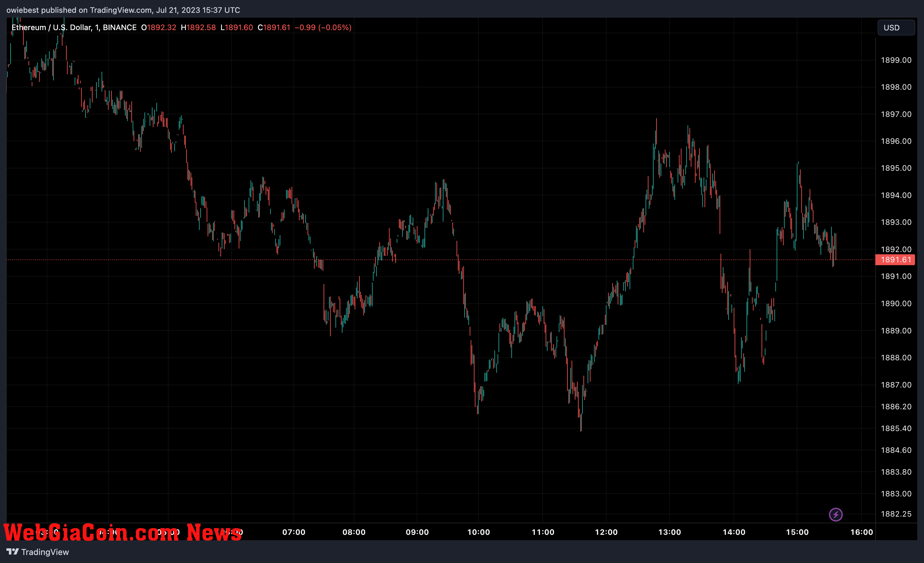This screenshot has height=563, width=924.
Task: Click the 1885.40 price axis label
Action: 896,428
